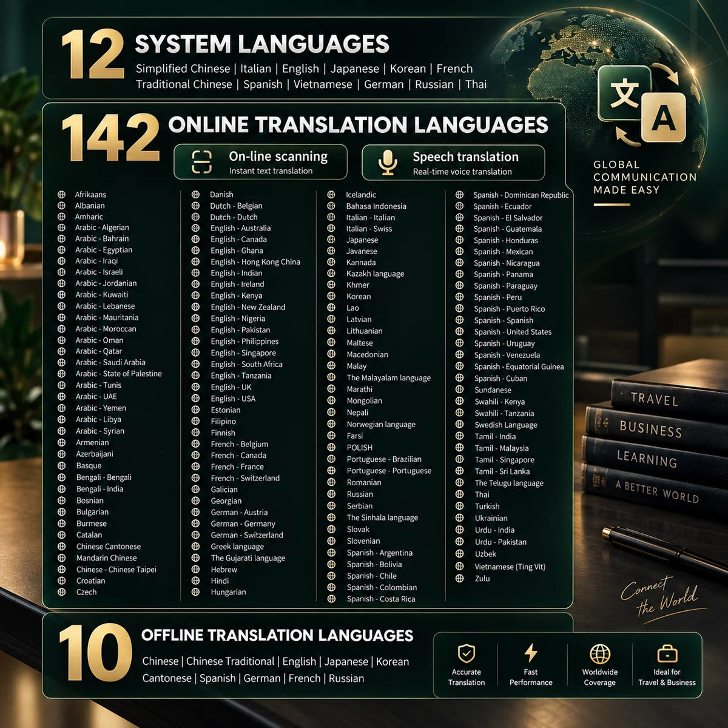Click the Travel & Business briefcase icon
This screenshot has width=728, height=728.
pos(667,653)
